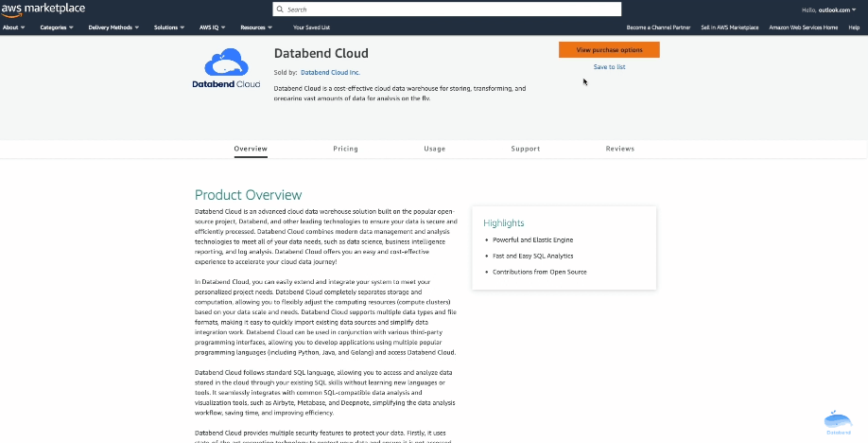Open the Databend Cloud Inc. seller link

331,72
